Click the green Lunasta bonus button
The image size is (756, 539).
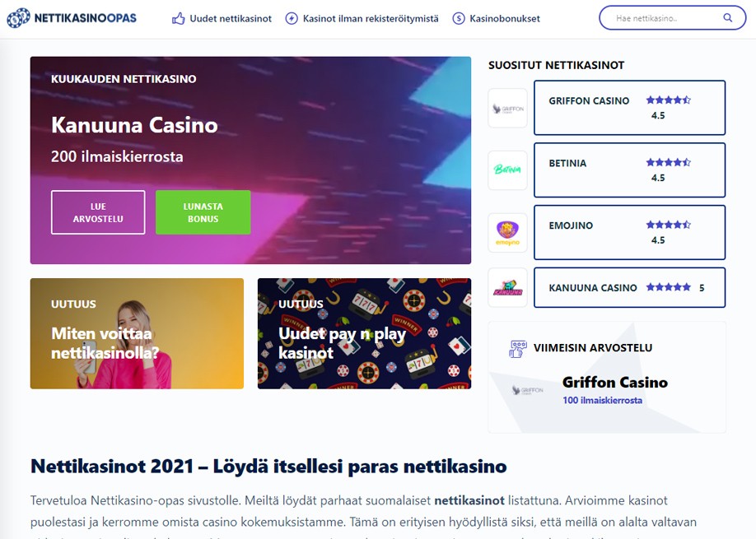click(x=203, y=212)
